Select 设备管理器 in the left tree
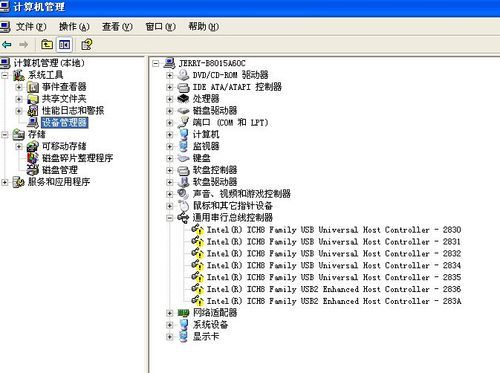 [65, 122]
